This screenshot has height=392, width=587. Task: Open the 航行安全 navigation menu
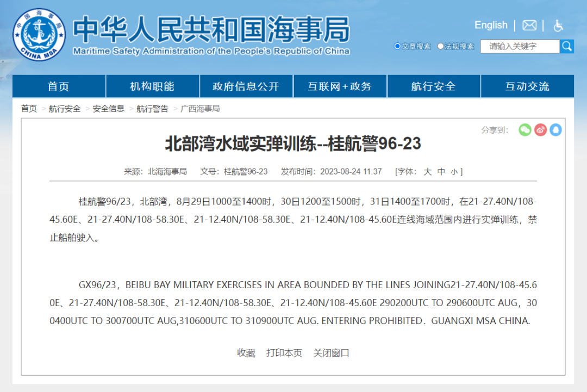click(433, 86)
